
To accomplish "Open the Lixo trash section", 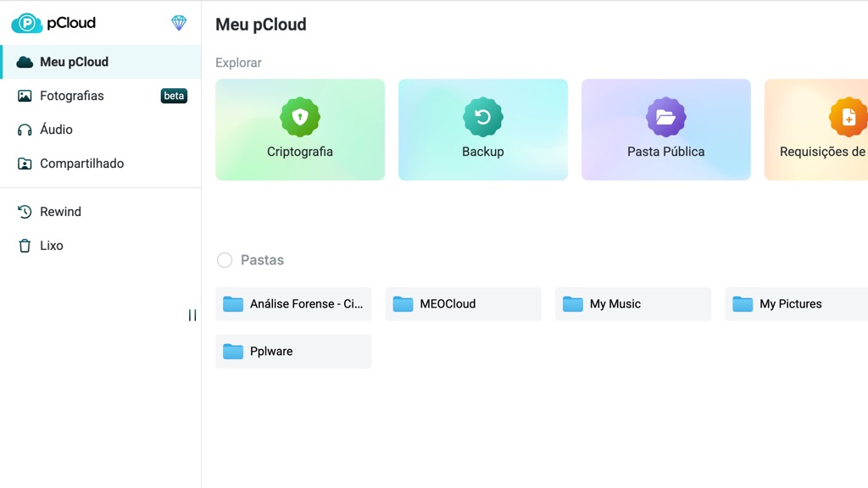I will coord(51,246).
